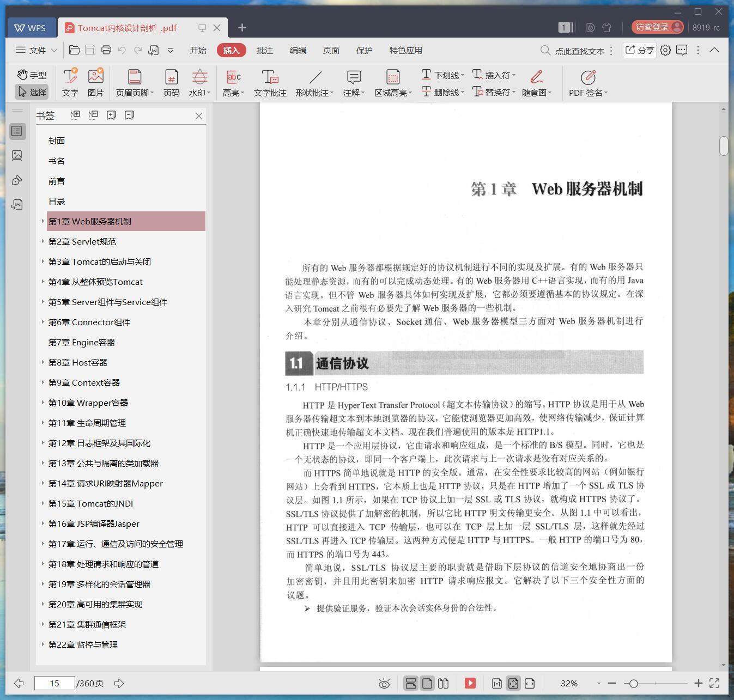
Task: Click the page number field showing 15
Action: 54,683
